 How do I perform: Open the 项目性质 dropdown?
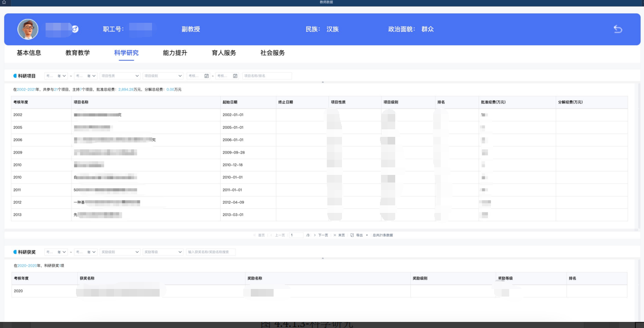tap(120, 76)
